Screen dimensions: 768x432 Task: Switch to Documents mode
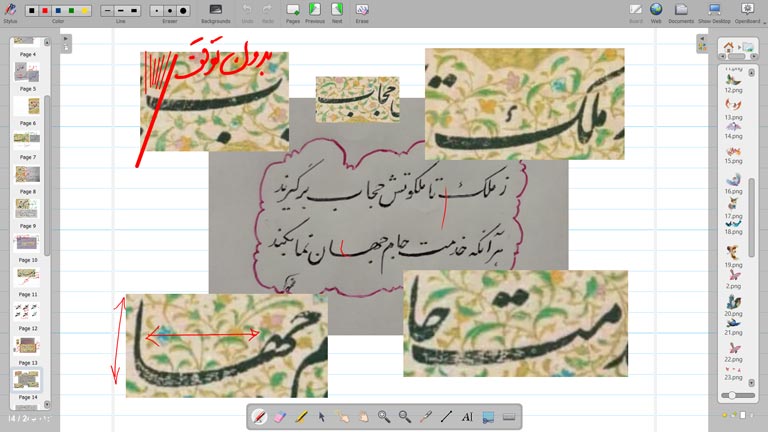(681, 11)
